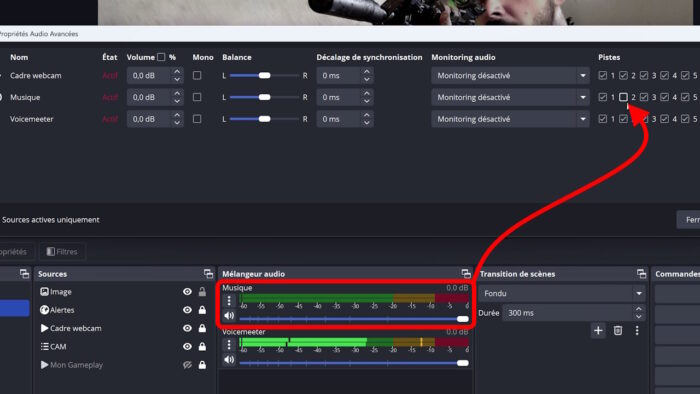The image size is (700, 394).
Task: Decrease Cadre webcam sync offset stepper
Action: click(x=367, y=79)
